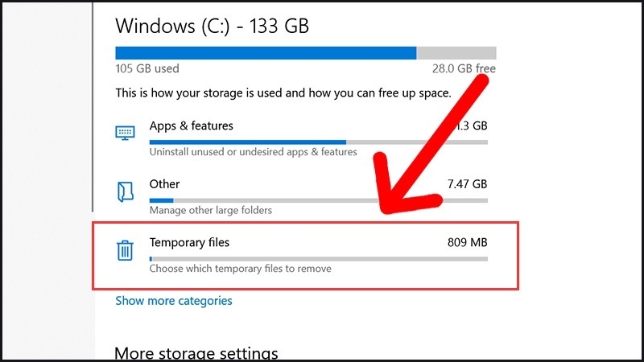Click the 809 MB size value
Viewport: 644px width, 362px height.
click(x=467, y=242)
